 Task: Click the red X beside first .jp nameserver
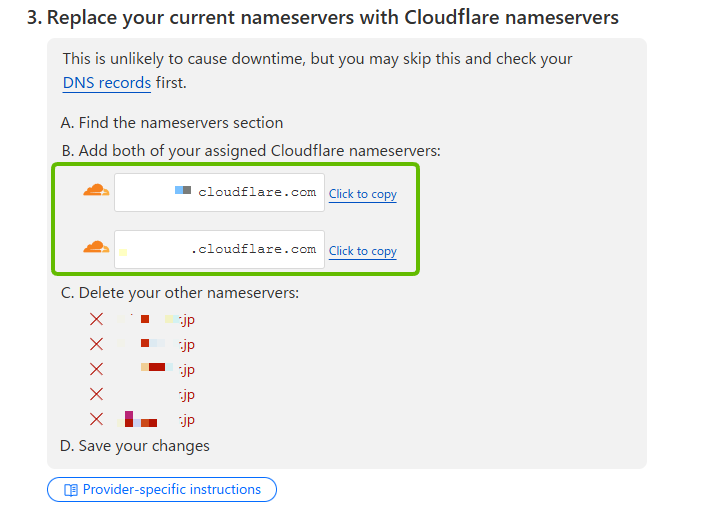click(x=96, y=319)
